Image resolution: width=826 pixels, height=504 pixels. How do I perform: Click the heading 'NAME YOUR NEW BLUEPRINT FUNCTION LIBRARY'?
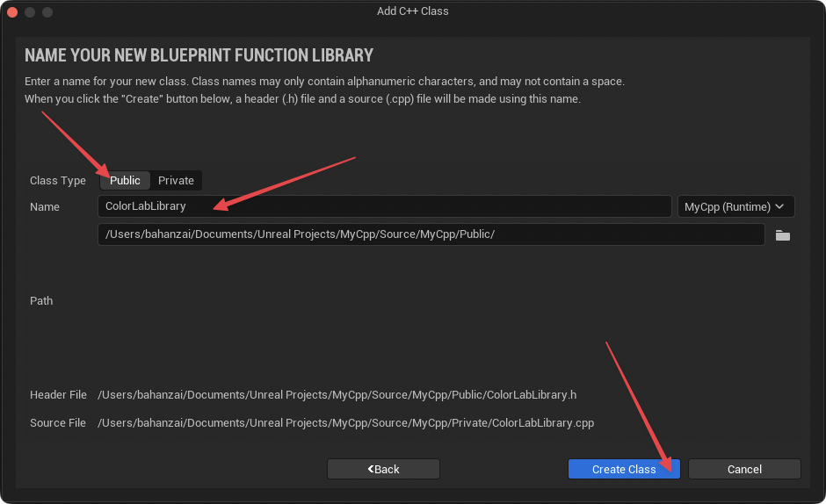[199, 55]
